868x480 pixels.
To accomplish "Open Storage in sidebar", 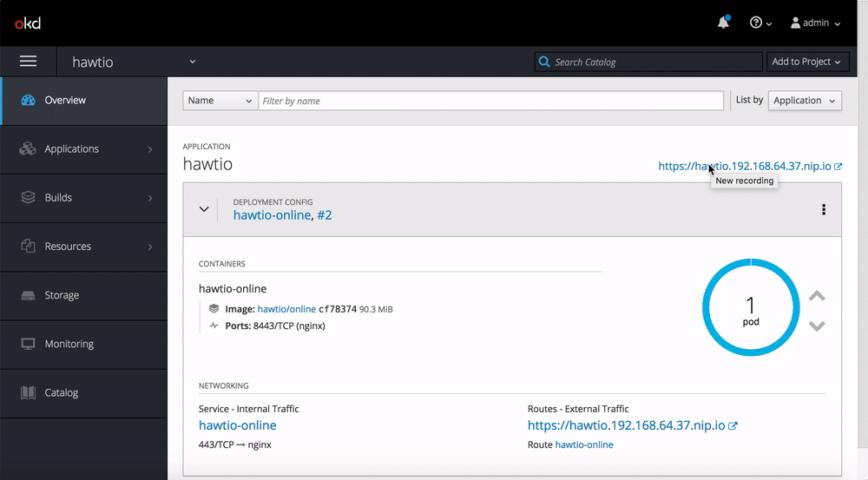I will 84,295.
